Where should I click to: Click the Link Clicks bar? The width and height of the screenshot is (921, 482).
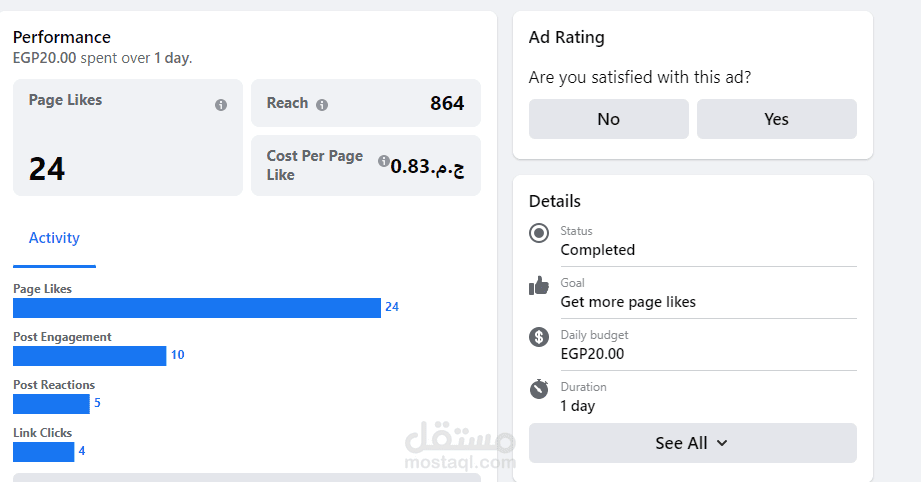click(x=44, y=452)
